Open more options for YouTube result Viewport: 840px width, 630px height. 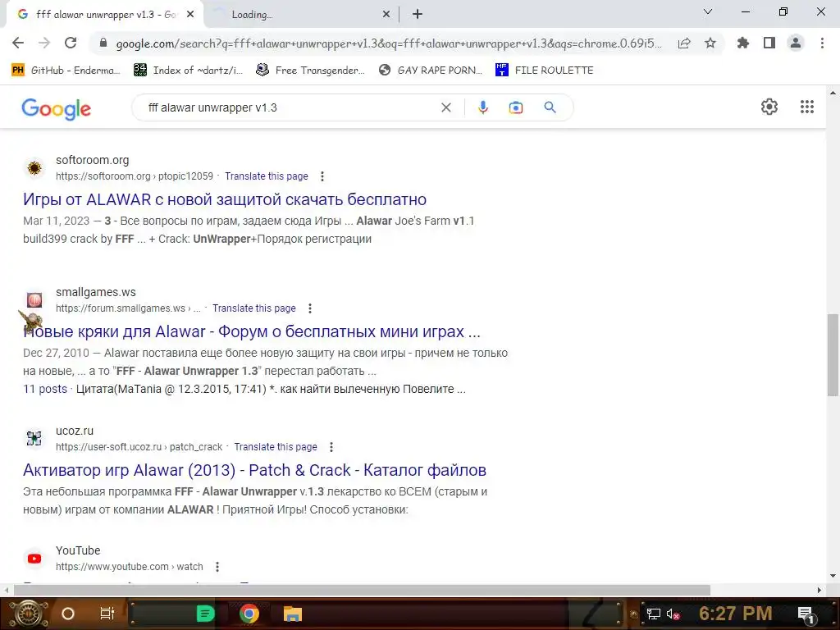click(x=217, y=567)
